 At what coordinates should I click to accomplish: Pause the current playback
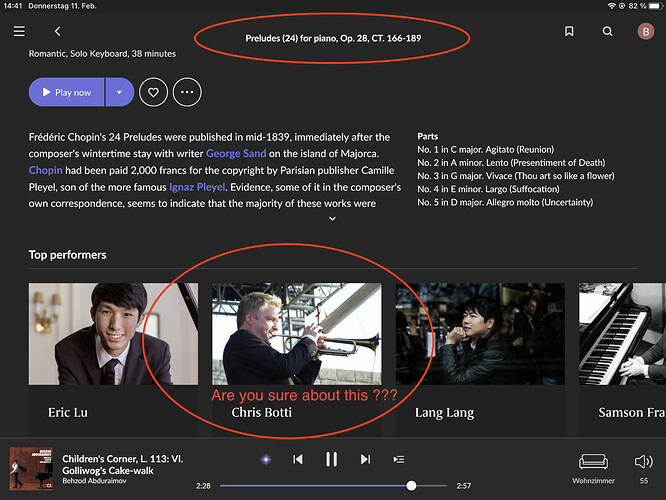coord(331,459)
